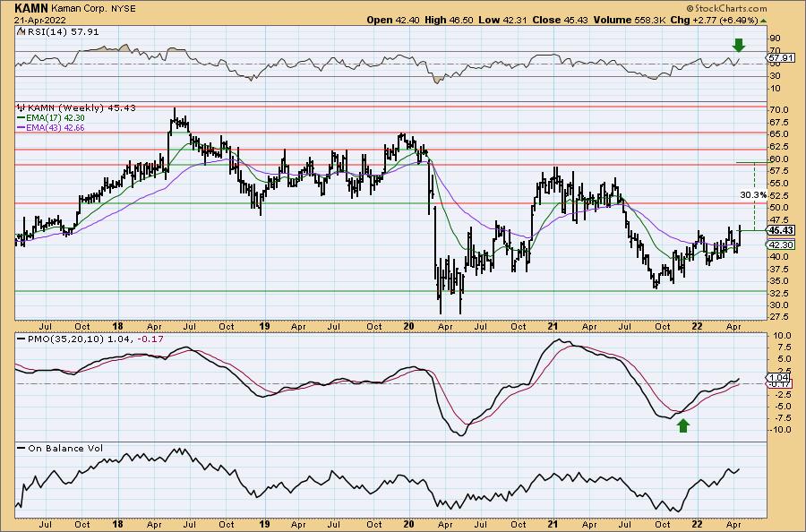The height and width of the screenshot is (532, 806).
Task: Click the purple EMA(43) legend line swatch
Action: click(21, 127)
